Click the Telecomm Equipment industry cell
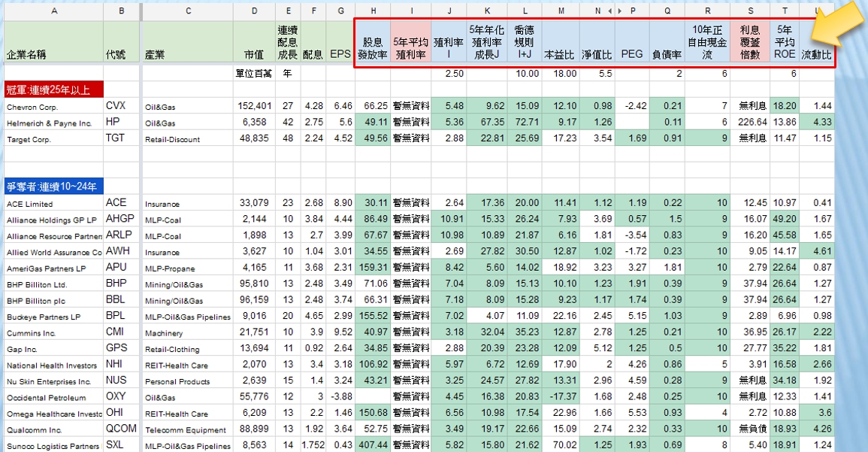This screenshot has width=868, height=452. 188,429
